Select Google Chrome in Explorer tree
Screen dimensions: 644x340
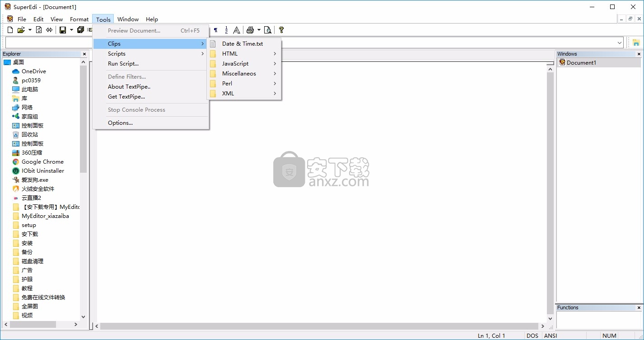tap(42, 161)
